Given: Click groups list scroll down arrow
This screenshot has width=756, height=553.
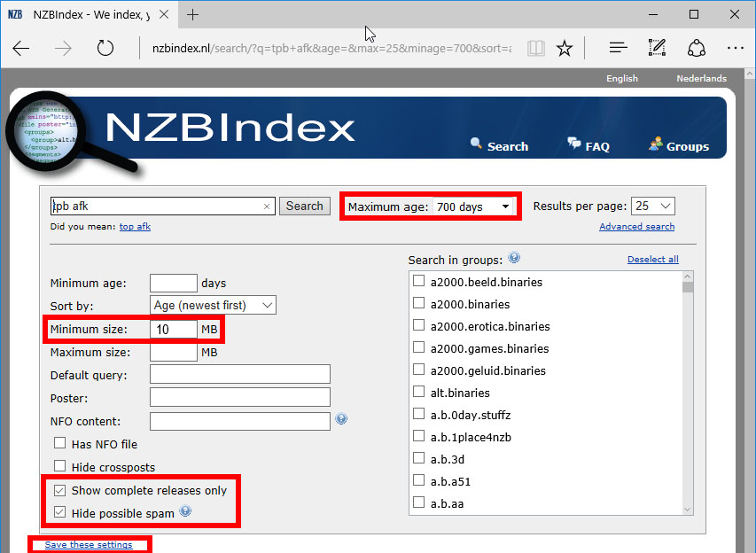Looking at the screenshot, I should click(x=688, y=509).
